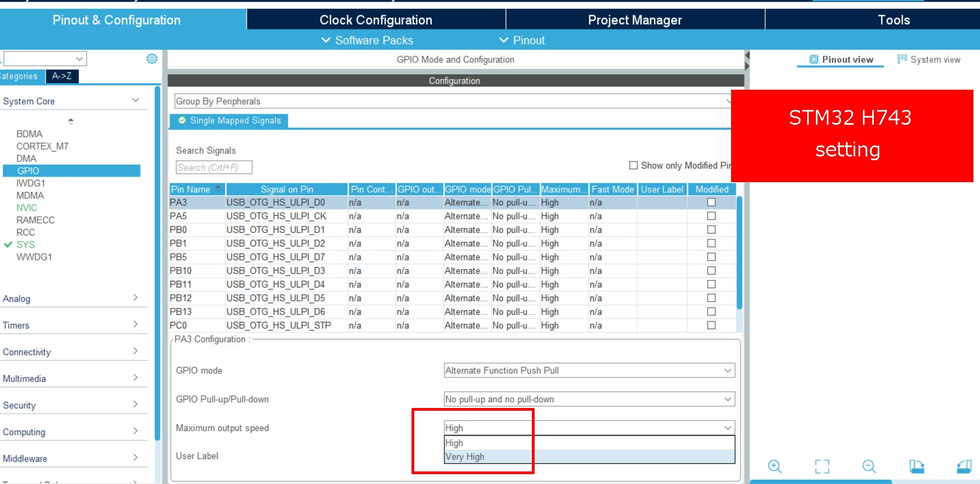Image resolution: width=980 pixels, height=484 pixels.
Task: Click the fit-to-screen frame icon
Action: pos(822,466)
